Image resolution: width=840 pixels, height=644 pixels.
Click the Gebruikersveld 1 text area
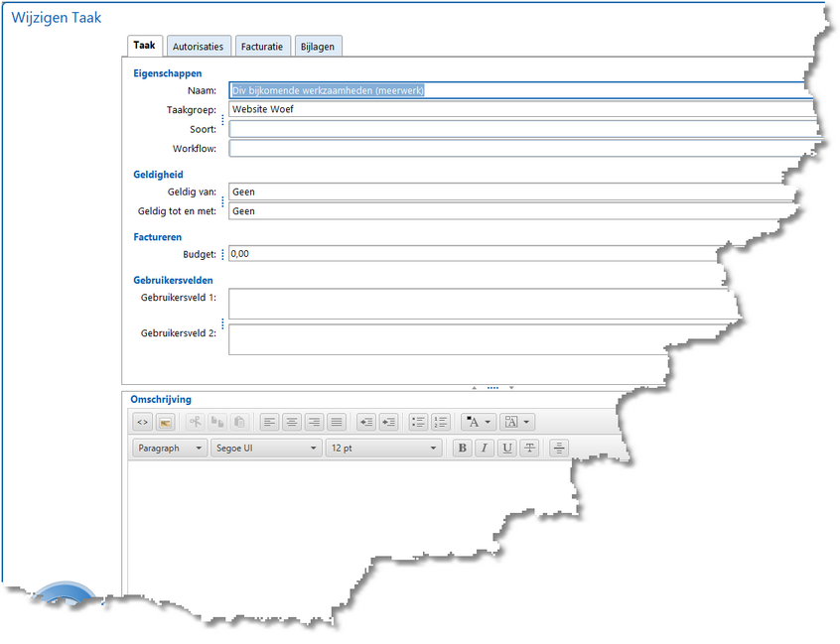click(483, 304)
